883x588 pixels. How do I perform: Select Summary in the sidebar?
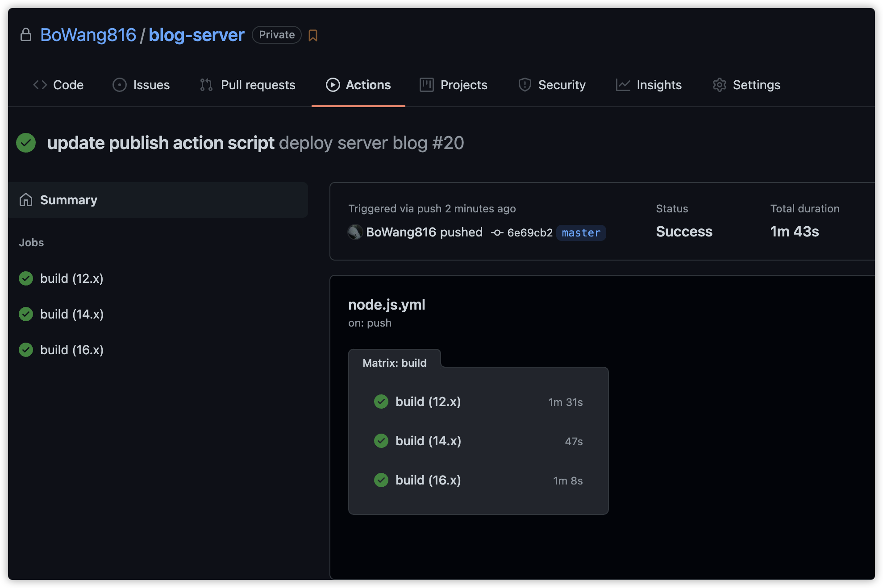point(158,200)
